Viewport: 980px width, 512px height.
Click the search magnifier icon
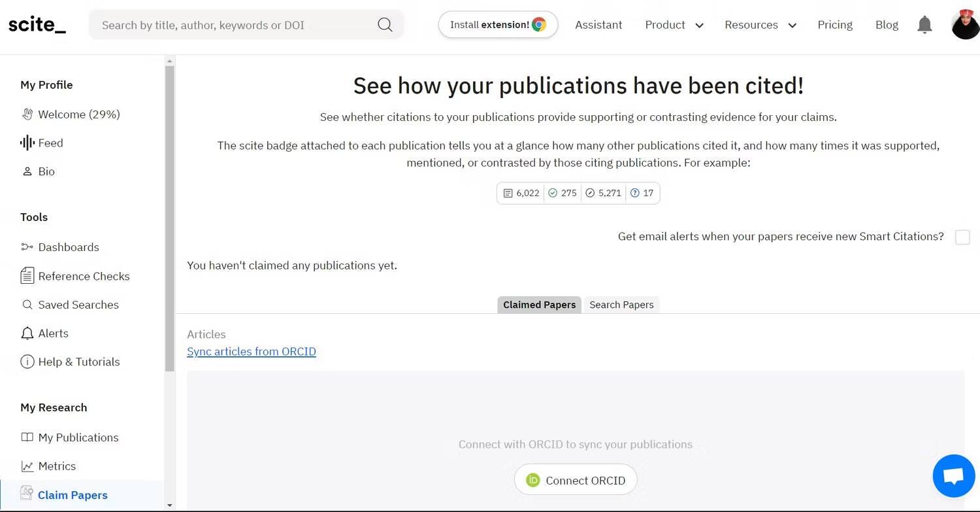click(385, 25)
